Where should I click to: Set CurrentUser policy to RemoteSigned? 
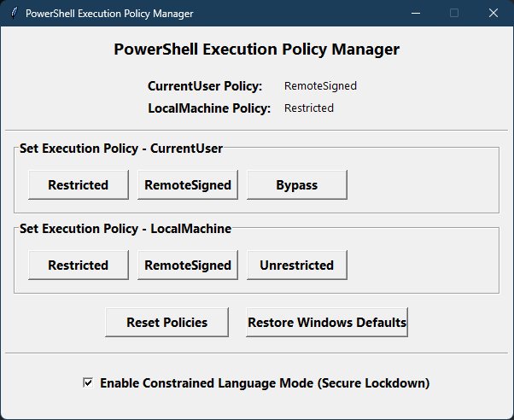[188, 184]
